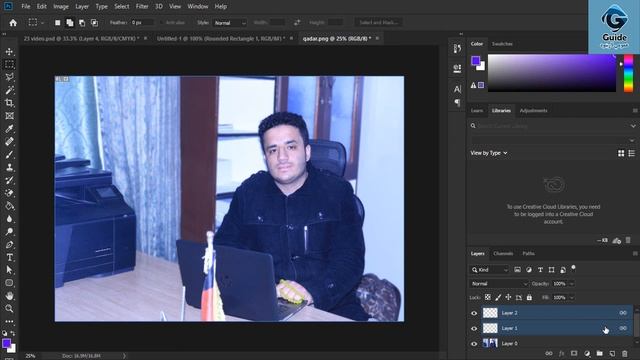Select the Move tool

point(9,52)
